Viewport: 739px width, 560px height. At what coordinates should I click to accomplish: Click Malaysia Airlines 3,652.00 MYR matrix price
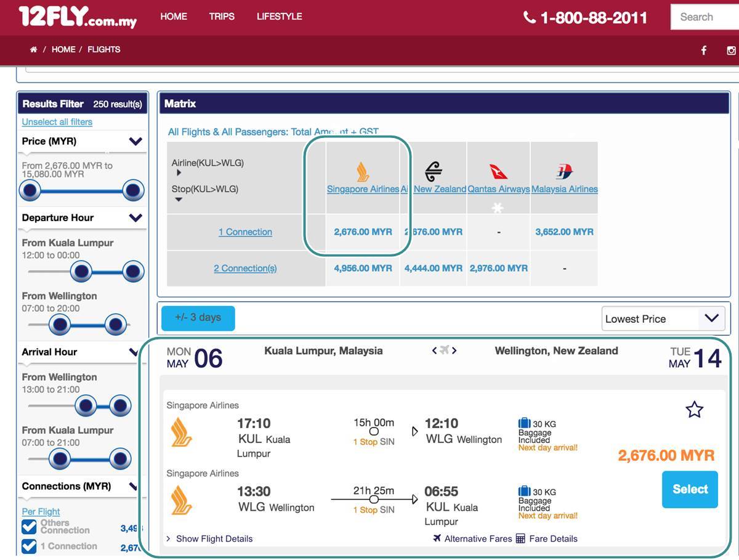564,232
